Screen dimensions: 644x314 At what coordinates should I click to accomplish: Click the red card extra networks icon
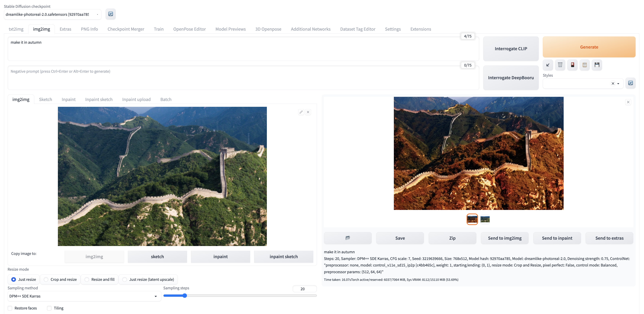[x=572, y=65]
